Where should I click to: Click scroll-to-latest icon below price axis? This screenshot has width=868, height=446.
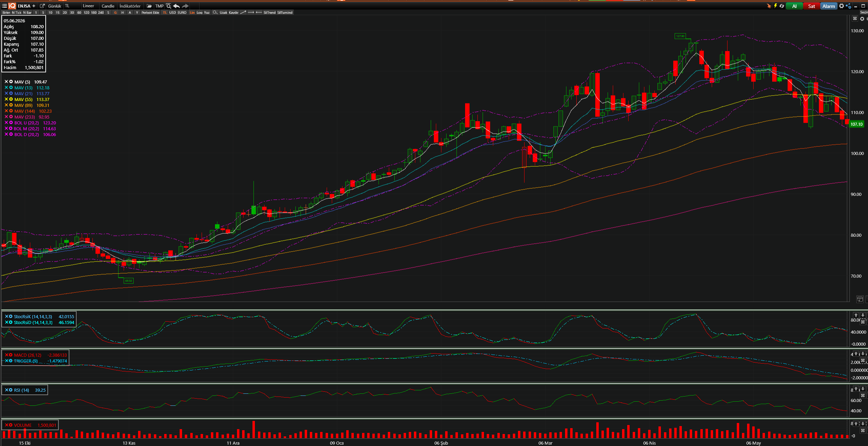coord(860,299)
